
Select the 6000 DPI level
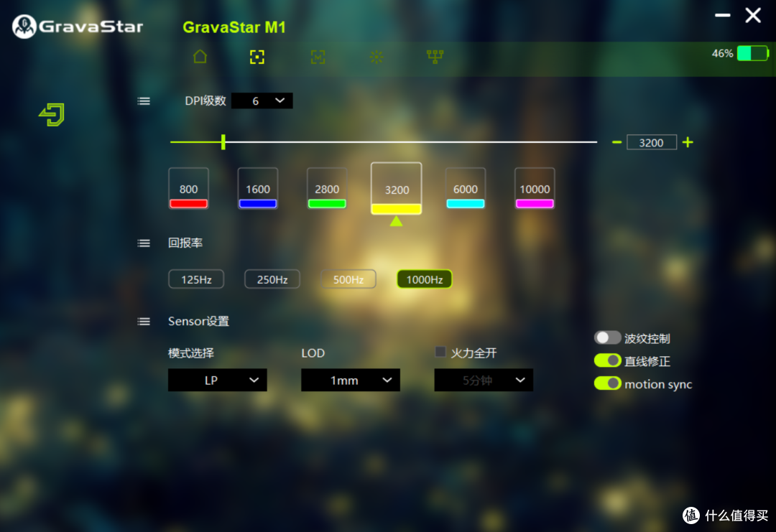point(466,188)
